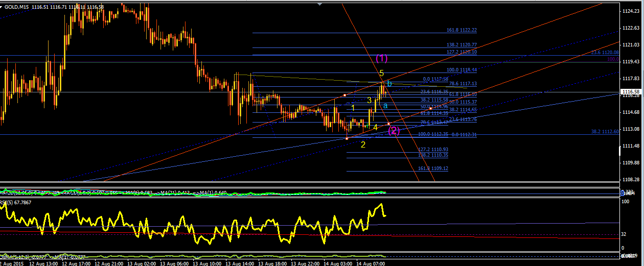Click Fibonacci level 138.2 1120.77
This screenshot has height=266, width=644.
click(462, 45)
